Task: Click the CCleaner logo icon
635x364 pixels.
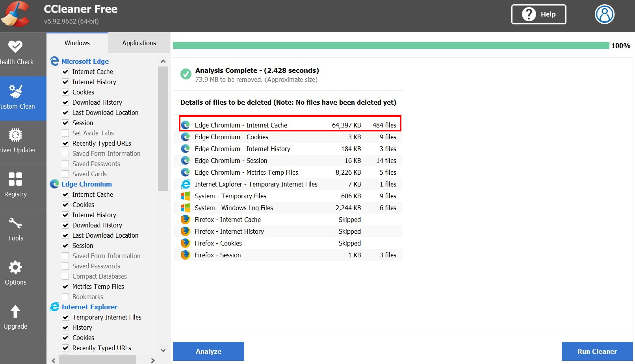Action: coord(16,14)
